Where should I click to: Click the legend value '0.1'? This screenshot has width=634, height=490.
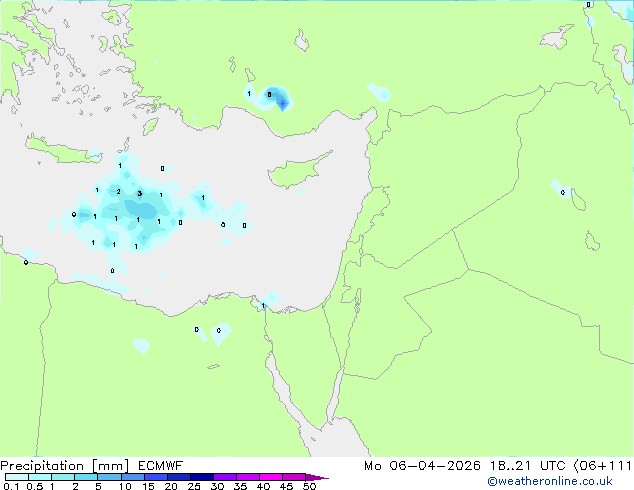point(11,486)
